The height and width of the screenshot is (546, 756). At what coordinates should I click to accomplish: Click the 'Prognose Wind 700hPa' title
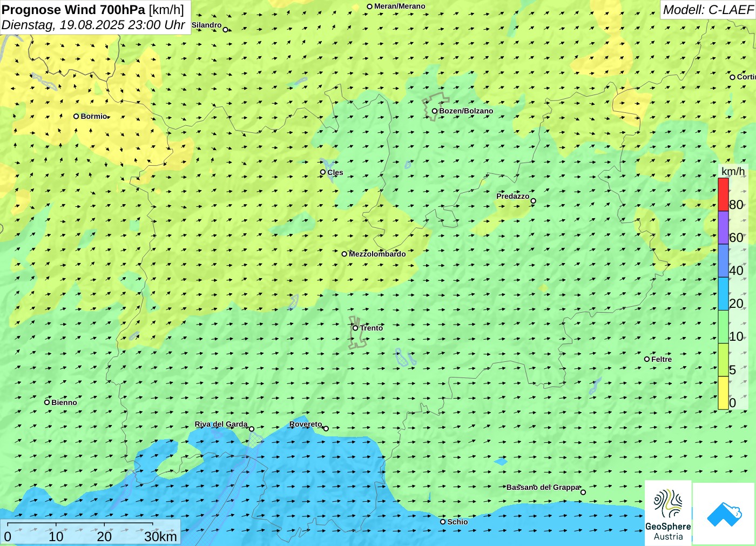73,10
